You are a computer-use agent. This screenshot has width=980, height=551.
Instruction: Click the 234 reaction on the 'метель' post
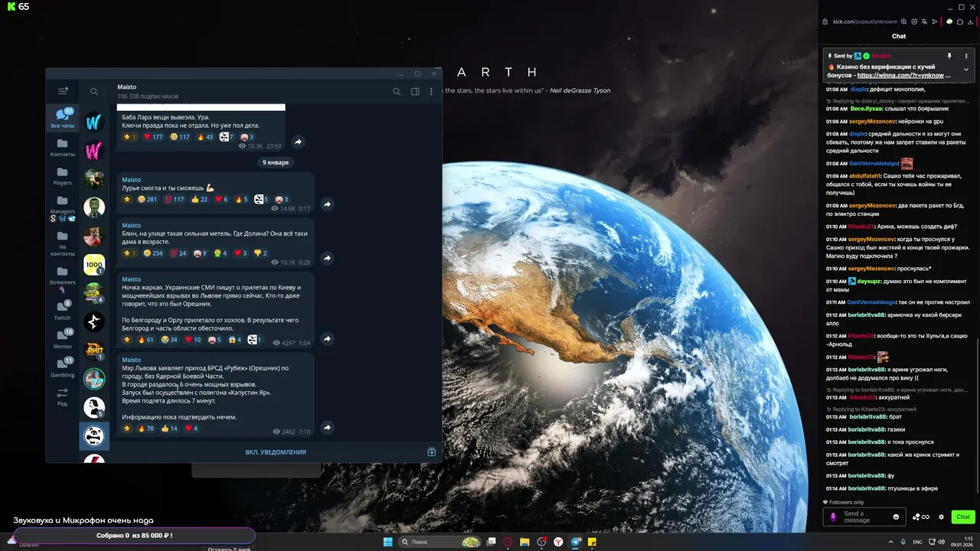coord(153,253)
